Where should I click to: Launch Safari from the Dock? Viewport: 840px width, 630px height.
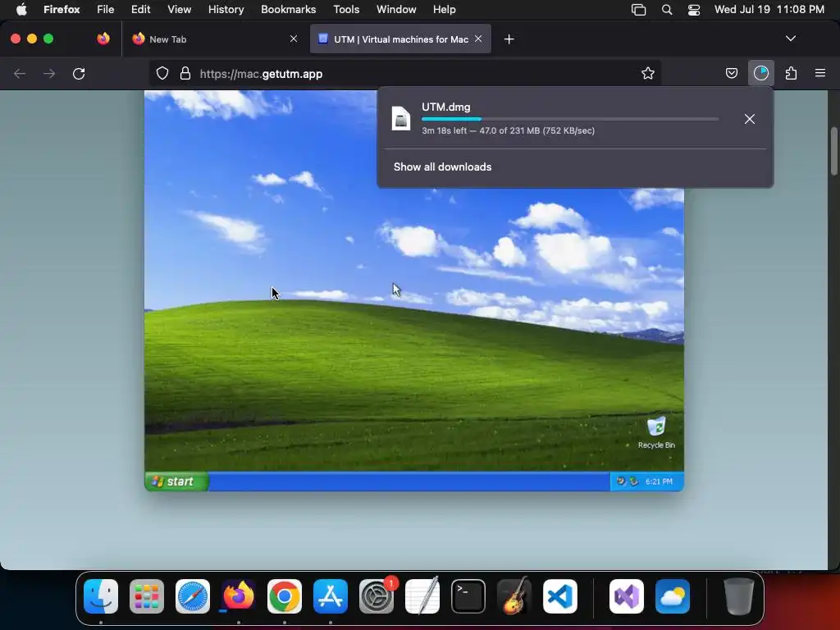click(x=192, y=596)
